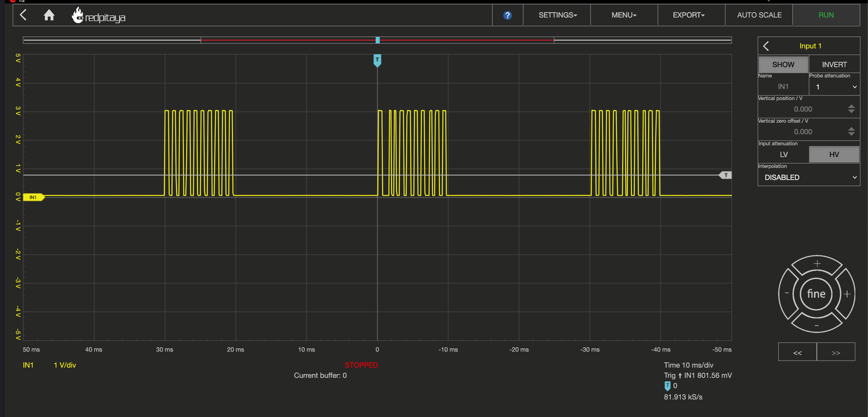The image size is (868, 417).
Task: Enable the INVERT option
Action: pyautogui.click(x=834, y=64)
